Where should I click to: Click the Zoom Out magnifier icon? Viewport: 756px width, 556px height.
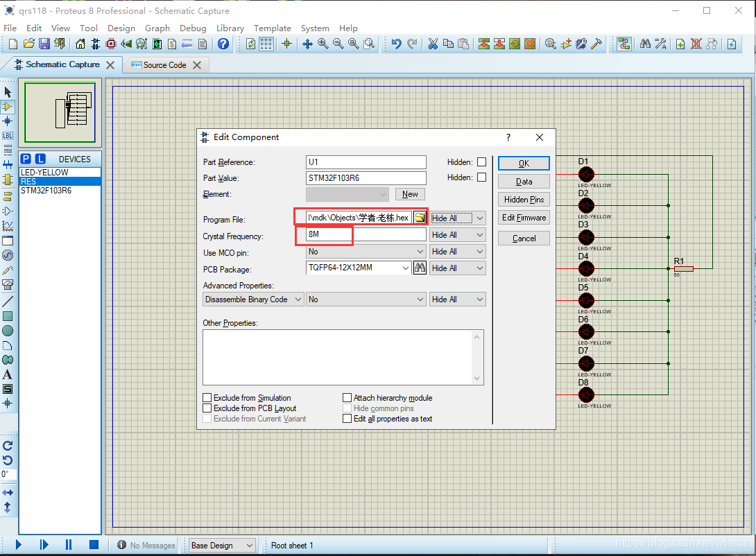click(x=338, y=44)
